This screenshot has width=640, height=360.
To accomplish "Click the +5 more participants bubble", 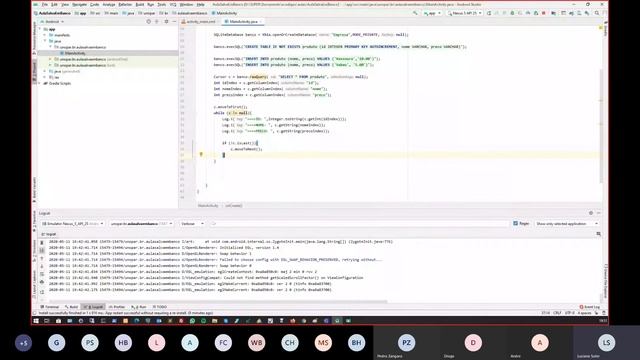I will coord(23,343).
